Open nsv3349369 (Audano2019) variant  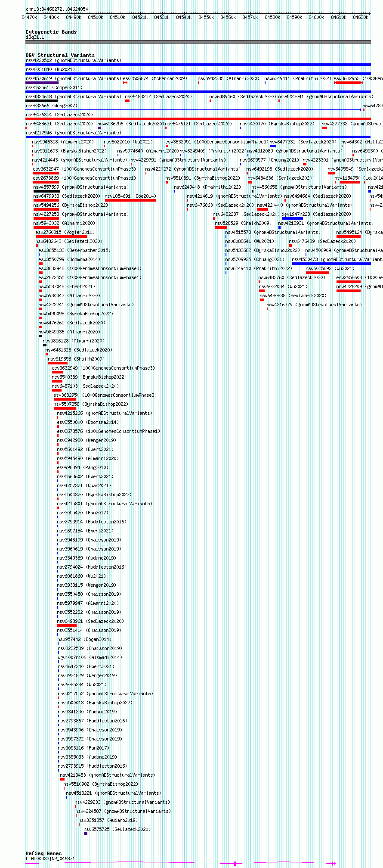tap(86, 558)
